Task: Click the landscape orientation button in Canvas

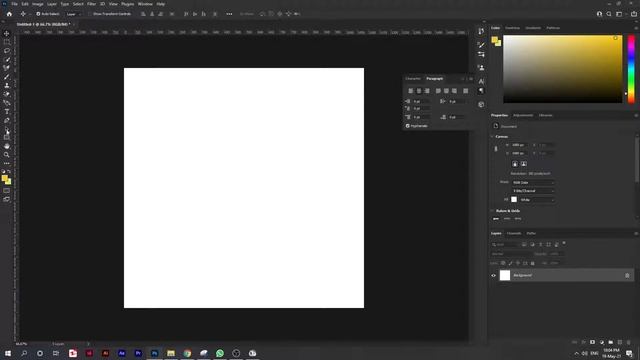Action: (524, 164)
